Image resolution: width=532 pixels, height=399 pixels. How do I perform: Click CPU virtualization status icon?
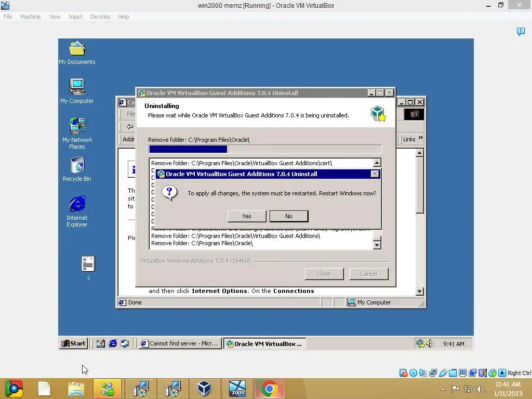coord(482,373)
